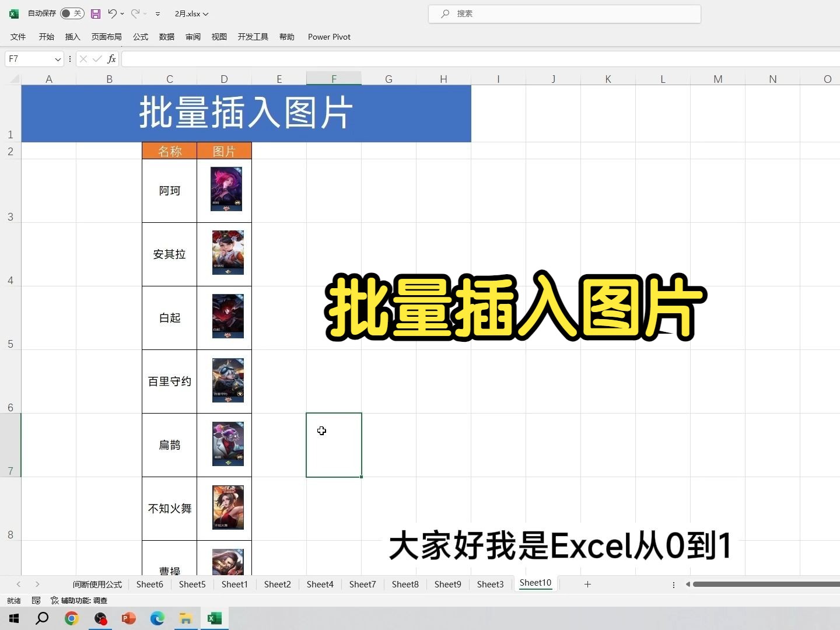Click the 名称 header cell
The image size is (840, 630).
(169, 151)
